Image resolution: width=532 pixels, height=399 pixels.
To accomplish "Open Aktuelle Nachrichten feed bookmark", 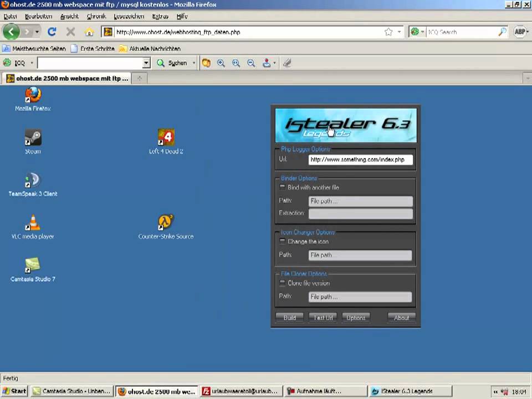I will click(150, 49).
